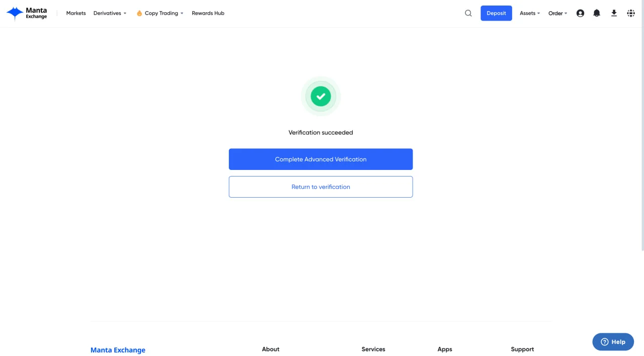Open the Order dropdown

click(557, 13)
